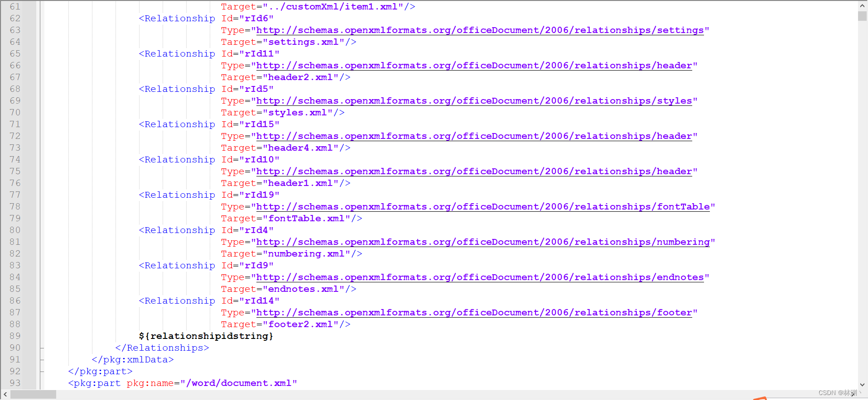The width and height of the screenshot is (868, 400).
Task: Click Target="header2.xml" value
Action: click(300, 77)
